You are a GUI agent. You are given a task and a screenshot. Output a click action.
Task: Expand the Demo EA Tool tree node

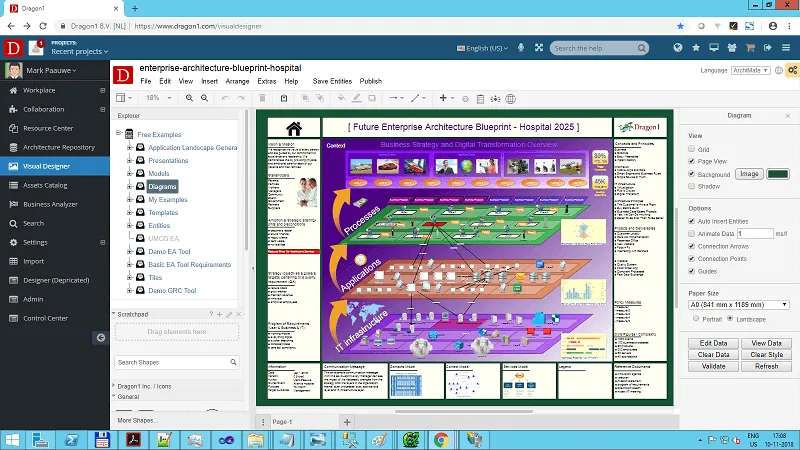pos(130,251)
